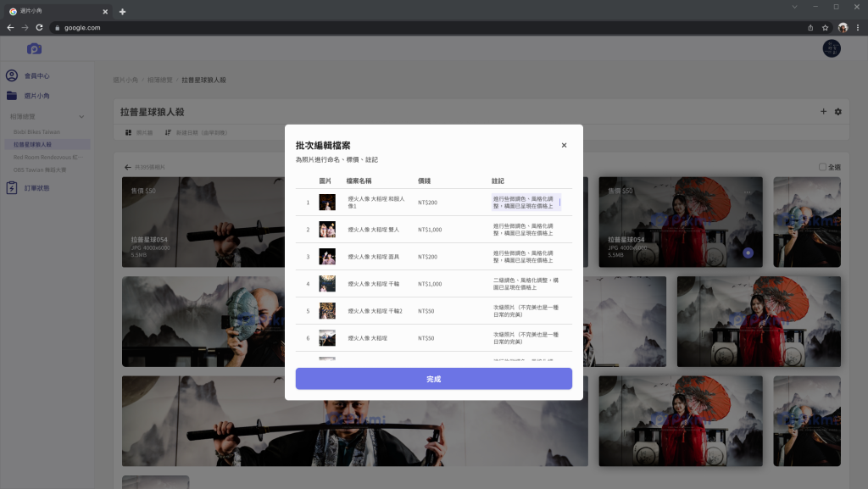
Task: Collapse the 相簿總覽 sidebar section
Action: tap(81, 116)
